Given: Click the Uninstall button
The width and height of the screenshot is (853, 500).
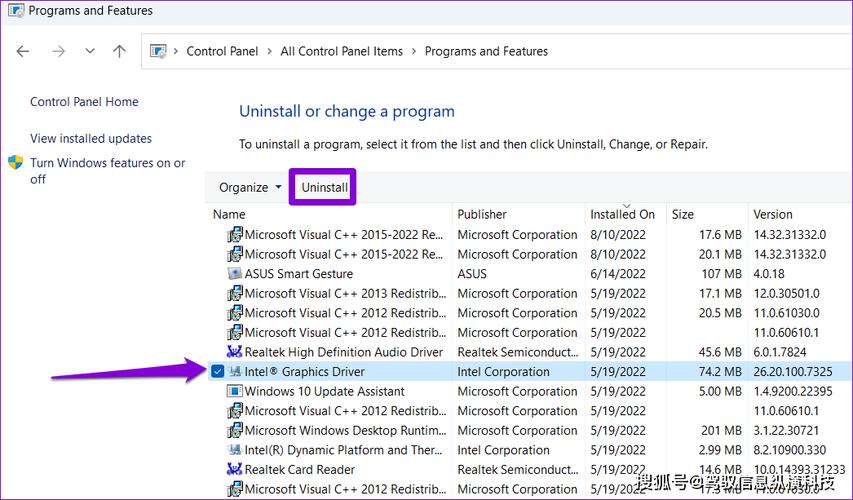Looking at the screenshot, I should click(324, 187).
